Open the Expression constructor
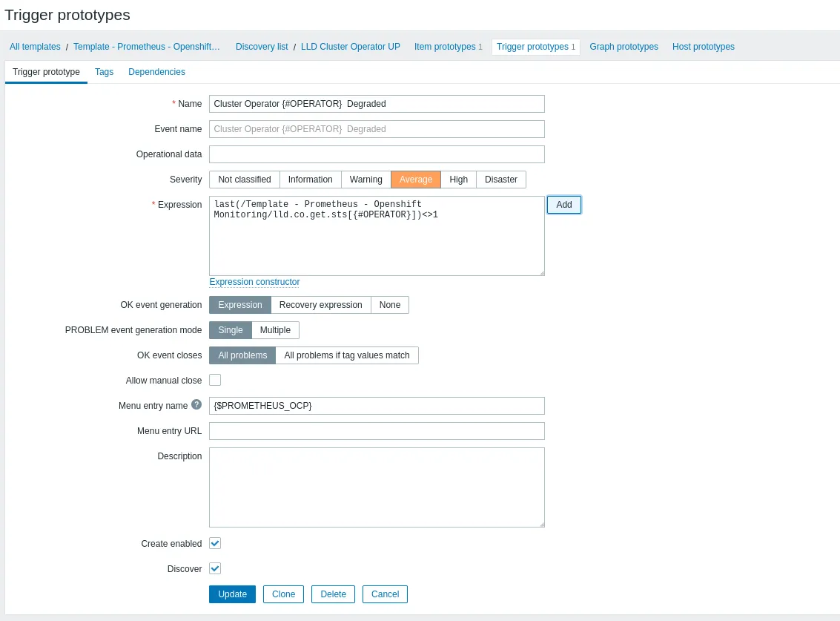 (254, 282)
